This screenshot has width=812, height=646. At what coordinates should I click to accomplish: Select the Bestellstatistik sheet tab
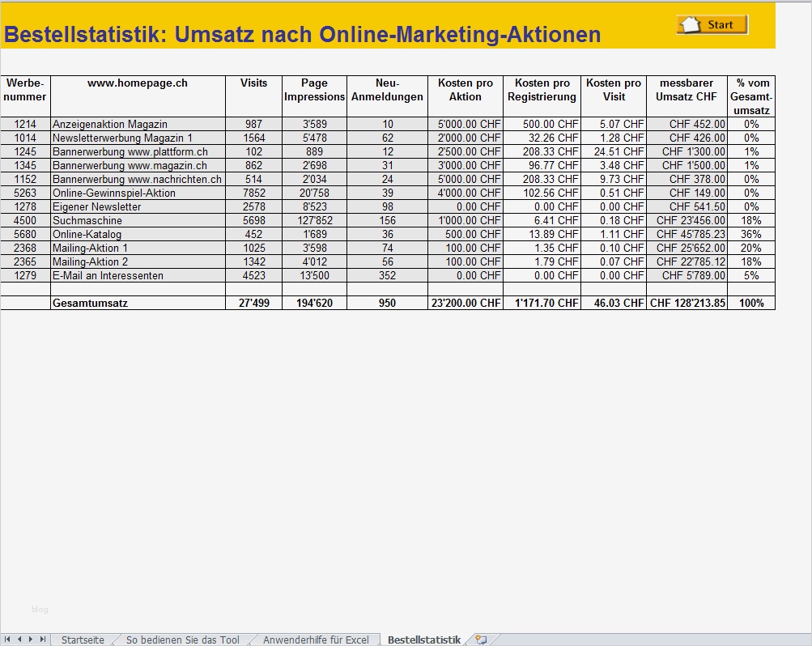click(x=424, y=640)
